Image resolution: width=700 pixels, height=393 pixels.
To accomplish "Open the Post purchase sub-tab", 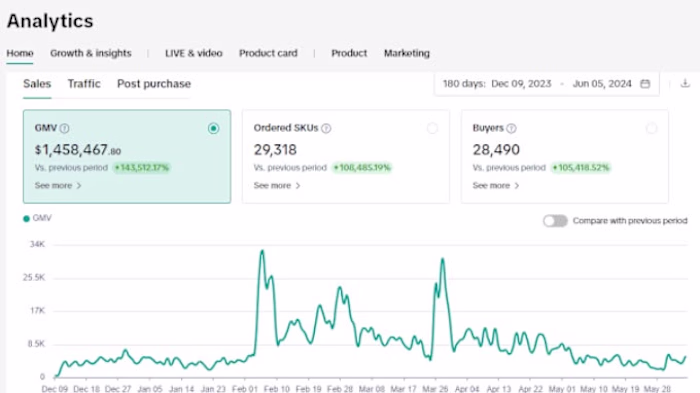I will click(154, 84).
